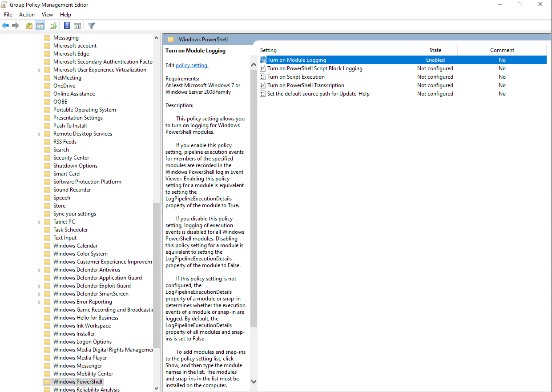Image resolution: width=552 pixels, height=392 pixels.
Task: Expand the Remote Desktop Services folder
Action: (39, 134)
